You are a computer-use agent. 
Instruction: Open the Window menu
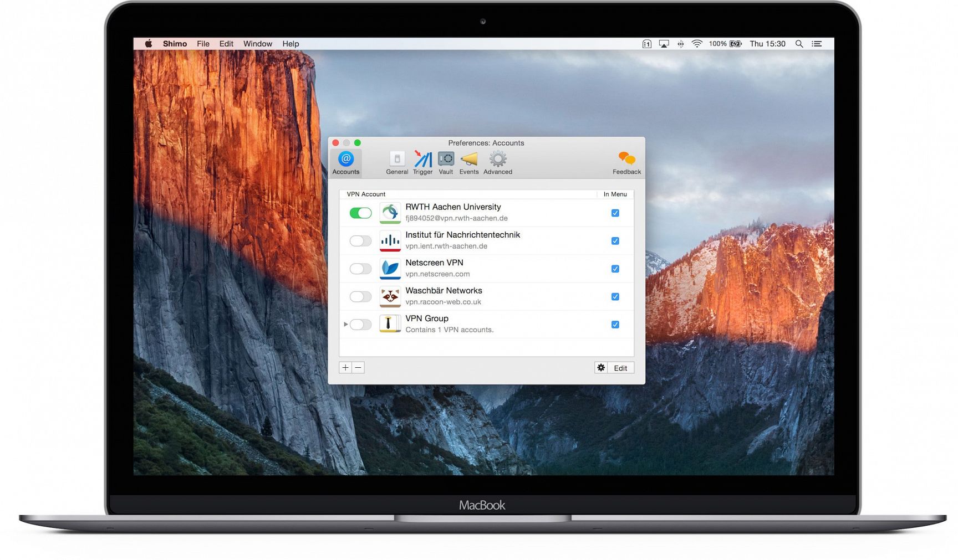tap(258, 44)
